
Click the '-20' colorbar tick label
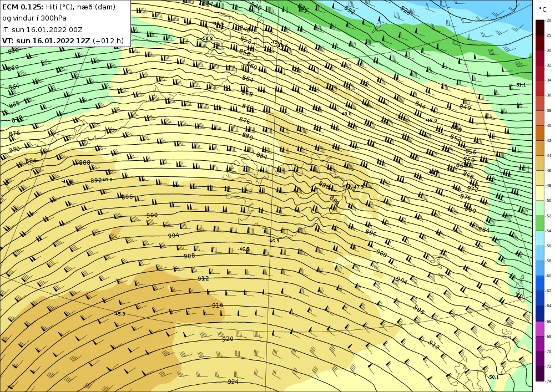(549, 20)
